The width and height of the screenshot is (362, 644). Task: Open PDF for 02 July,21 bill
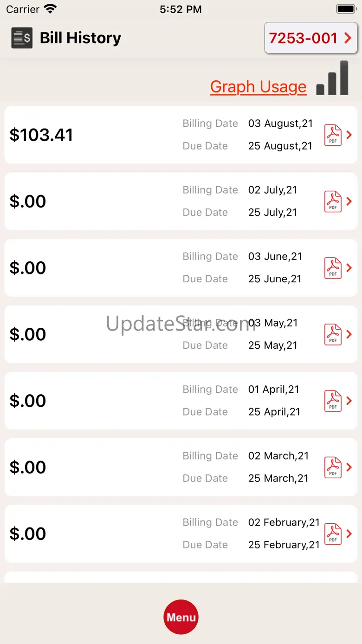[333, 202]
